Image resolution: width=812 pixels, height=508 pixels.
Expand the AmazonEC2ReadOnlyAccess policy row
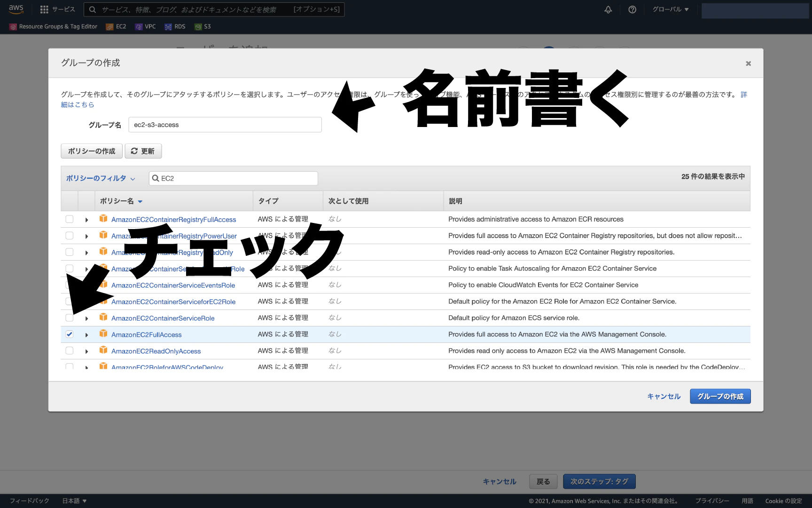tap(86, 351)
